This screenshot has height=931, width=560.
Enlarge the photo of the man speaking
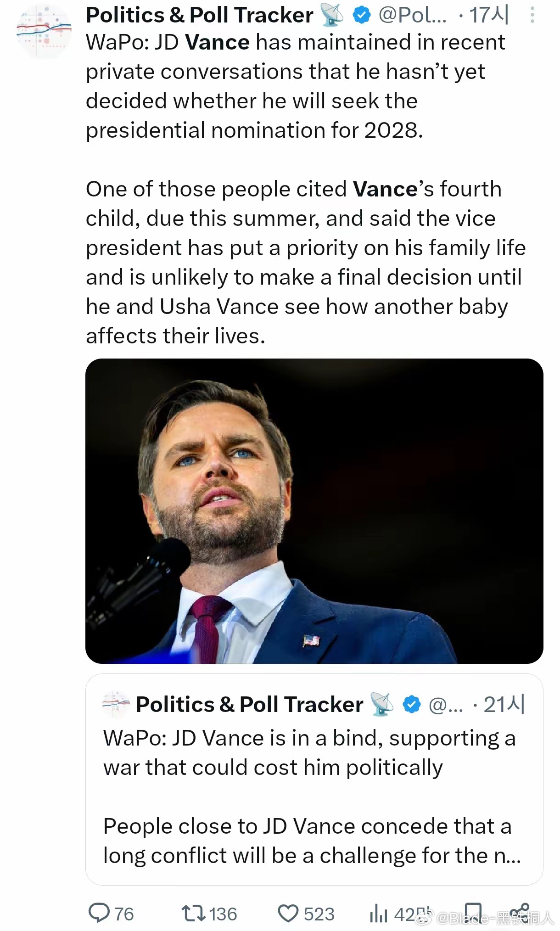(x=314, y=510)
